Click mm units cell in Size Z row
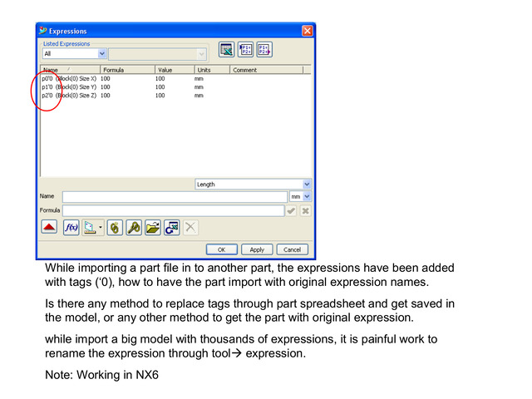Viewport: 532px width, 399px height. [x=199, y=96]
